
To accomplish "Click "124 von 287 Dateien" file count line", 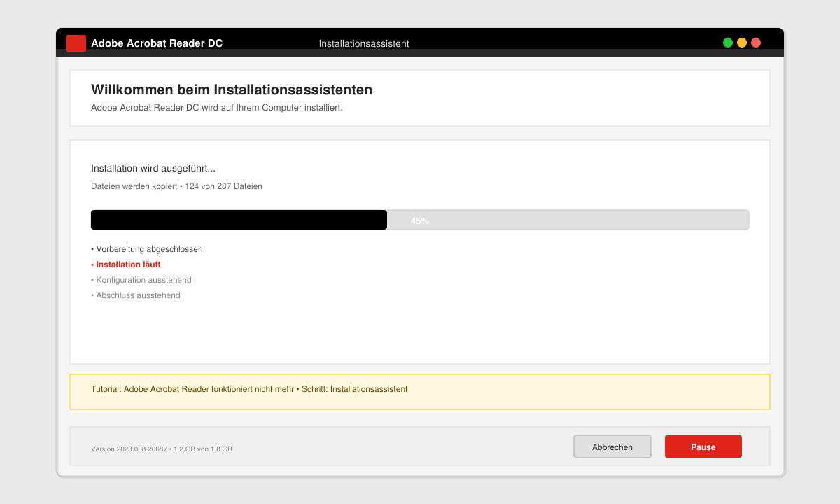I will [x=177, y=186].
